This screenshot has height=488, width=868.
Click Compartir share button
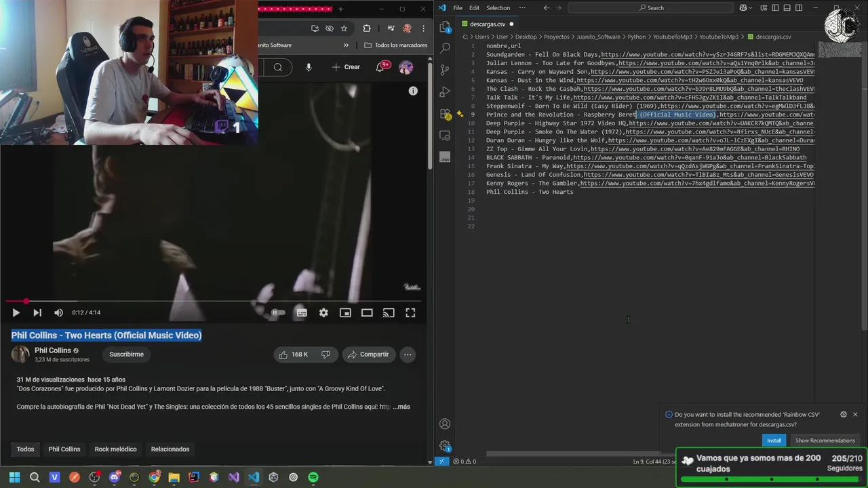pyautogui.click(x=368, y=354)
